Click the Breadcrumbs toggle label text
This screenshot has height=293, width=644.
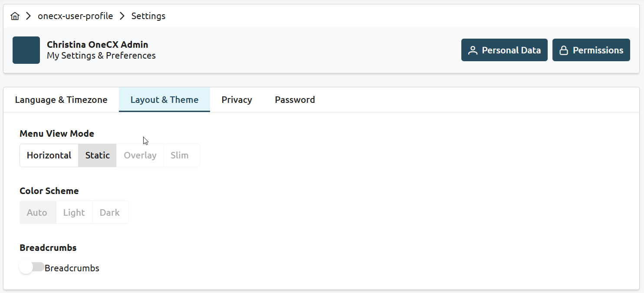pyautogui.click(x=72, y=268)
